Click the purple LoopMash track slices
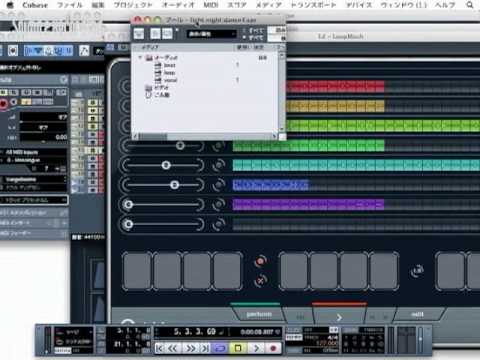Screen dimensions: 480x360 click(308, 204)
